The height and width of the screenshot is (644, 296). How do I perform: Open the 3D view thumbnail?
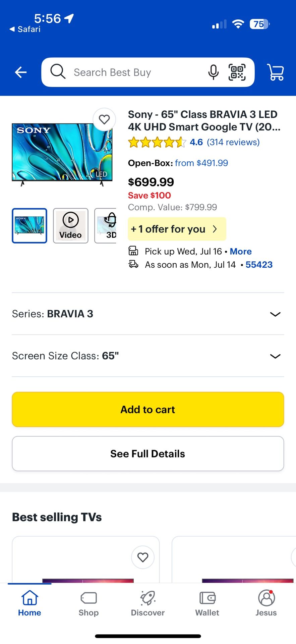point(106,225)
